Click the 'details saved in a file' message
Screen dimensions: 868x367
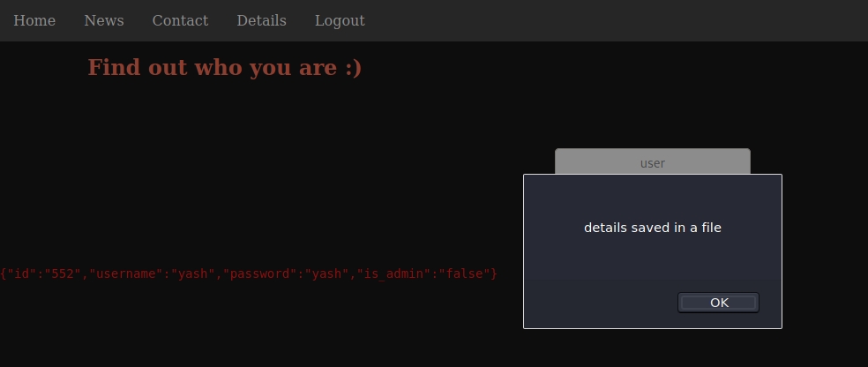tap(652, 228)
